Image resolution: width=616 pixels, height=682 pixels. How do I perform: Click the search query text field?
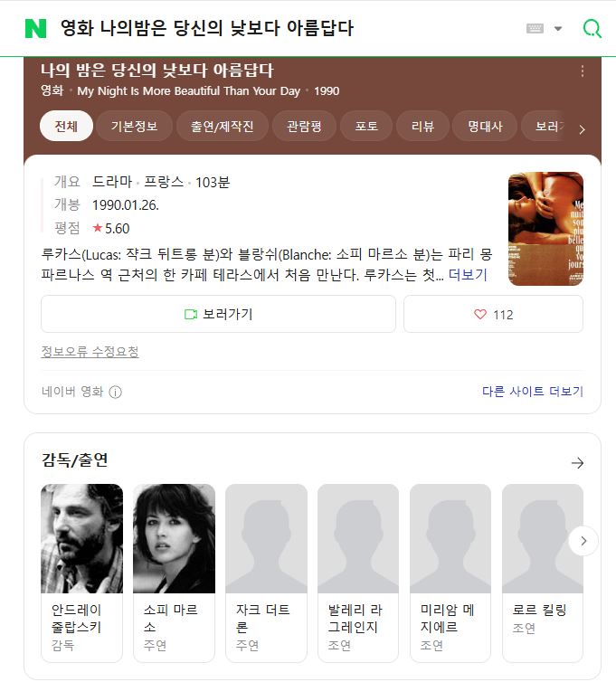(287, 29)
